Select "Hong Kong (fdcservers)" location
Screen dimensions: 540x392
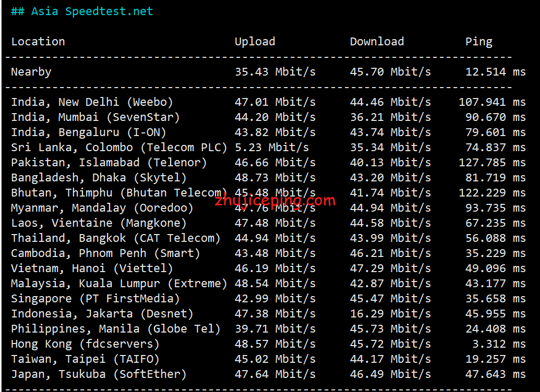click(x=85, y=345)
